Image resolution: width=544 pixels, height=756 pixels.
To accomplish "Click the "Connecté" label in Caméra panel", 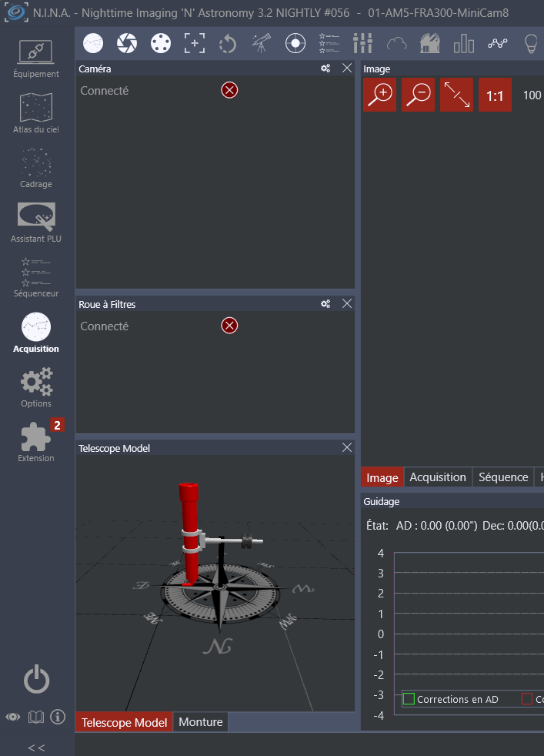I will coord(105,91).
